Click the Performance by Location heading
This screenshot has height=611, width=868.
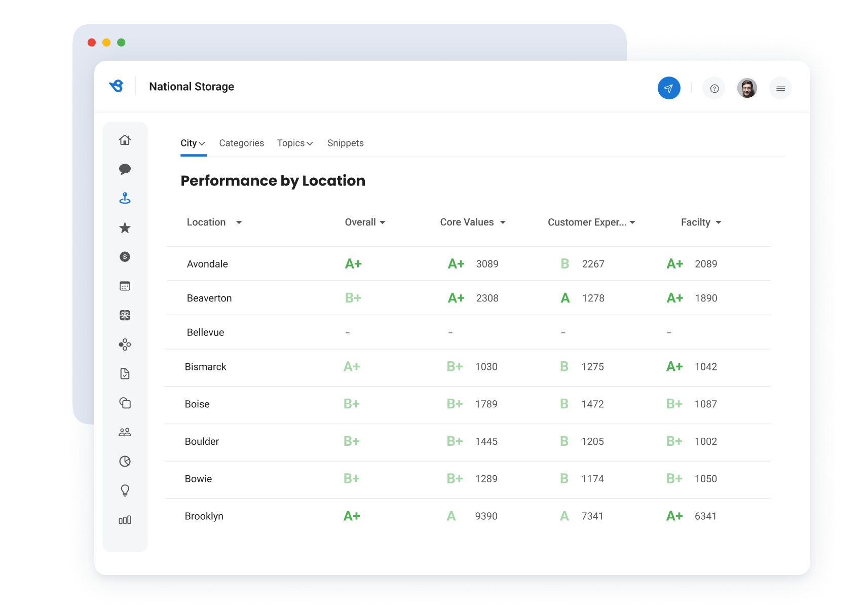pos(273,181)
